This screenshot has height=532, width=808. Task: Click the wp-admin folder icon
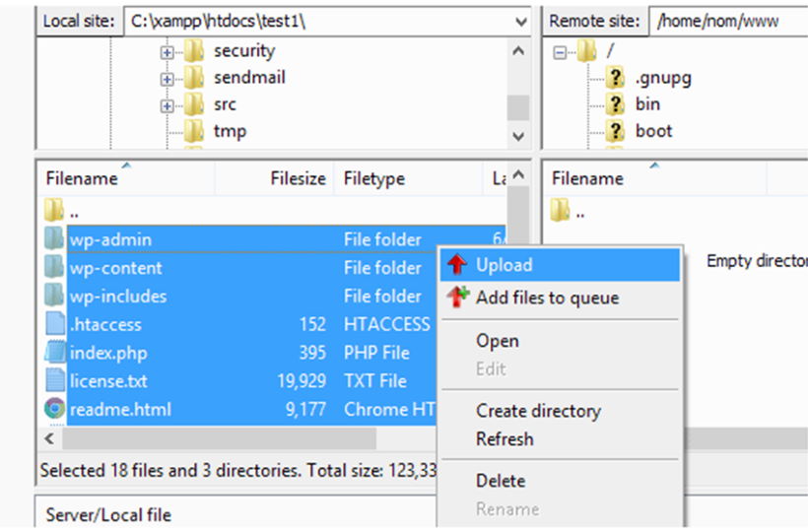pos(54,239)
